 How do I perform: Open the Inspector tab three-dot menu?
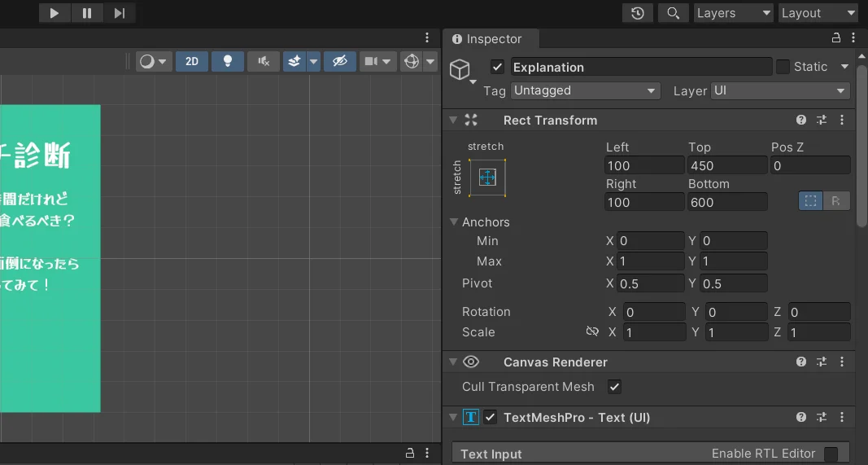coord(853,37)
